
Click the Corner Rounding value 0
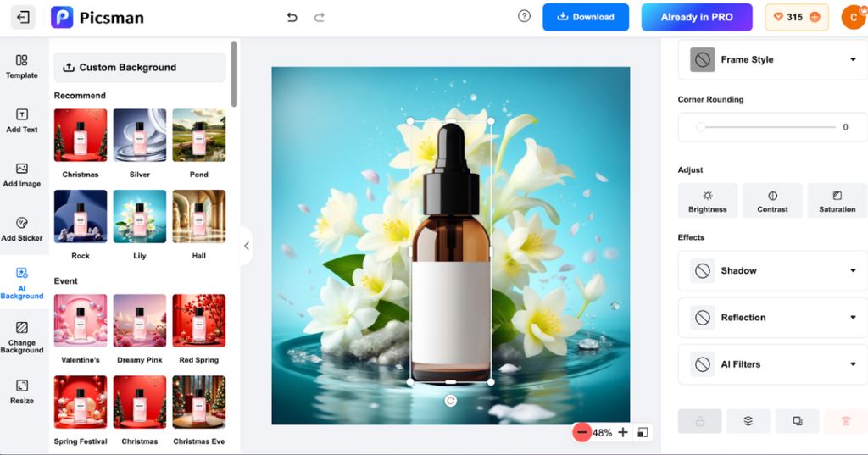point(845,127)
